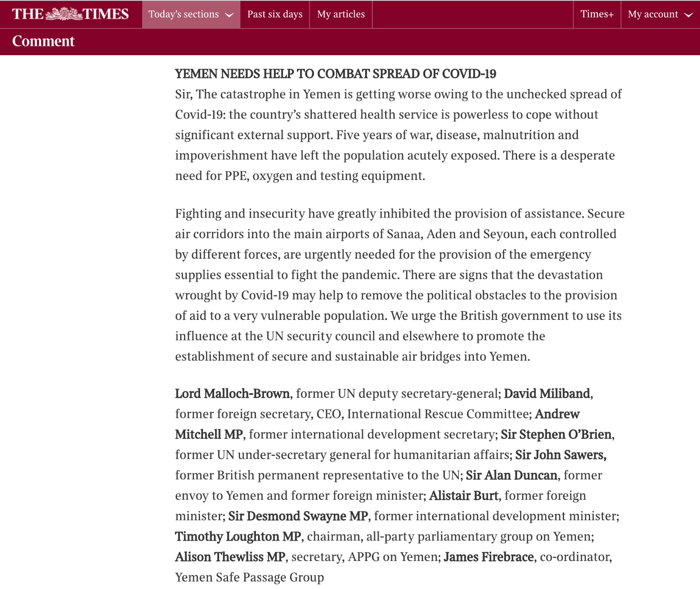Click the name Sir Desmond Swayne MP
Image resolution: width=700 pixels, height=589 pixels.
coord(298,516)
